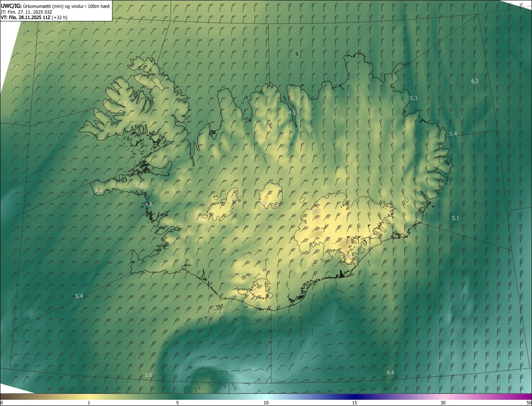
Task: Click the valid time line 'VT: Fös. 28.11.2025 11Z (+32 h)'
Action: click(x=34, y=17)
